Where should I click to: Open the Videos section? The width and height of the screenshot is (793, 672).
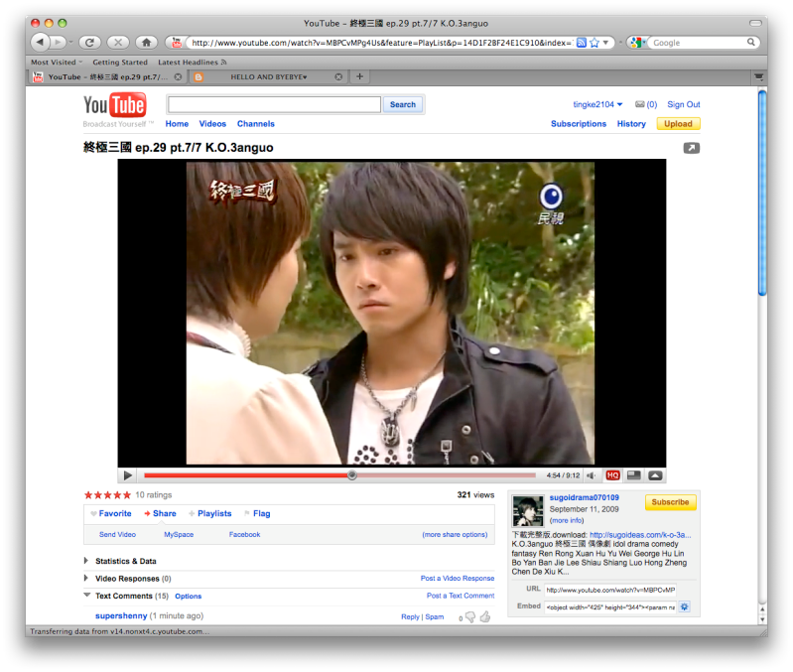[x=212, y=124]
